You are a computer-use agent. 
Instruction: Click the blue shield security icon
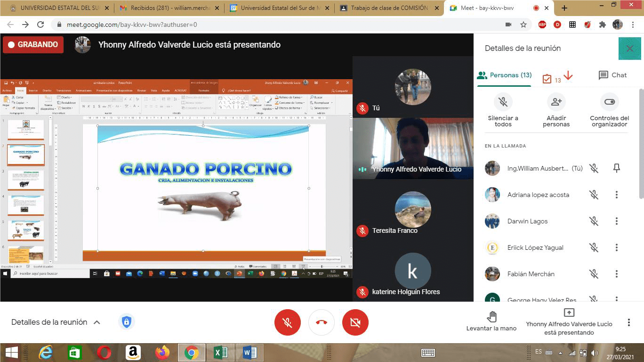point(126,322)
